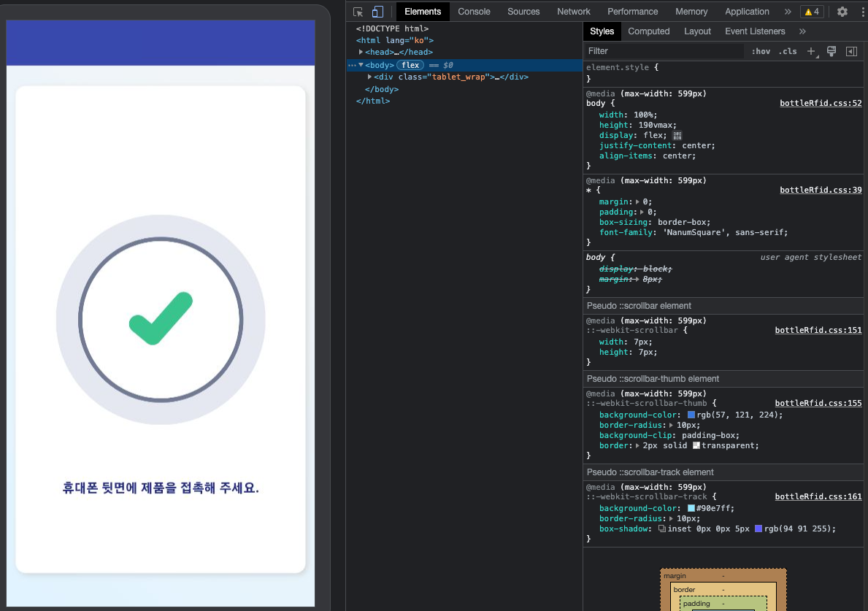
Task: Expand the padding shorthand in * rule
Action: pos(642,212)
